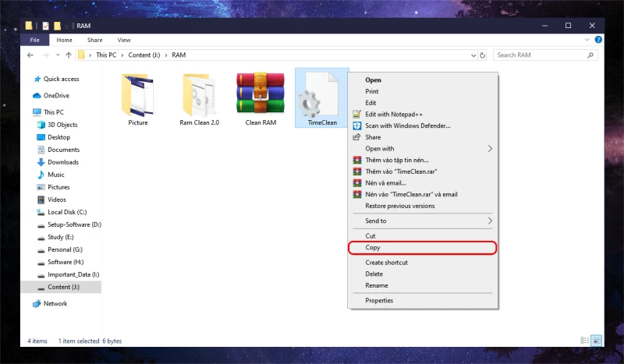The height and width of the screenshot is (364, 624).
Task: Switch to the View ribbon tab
Action: (124, 40)
